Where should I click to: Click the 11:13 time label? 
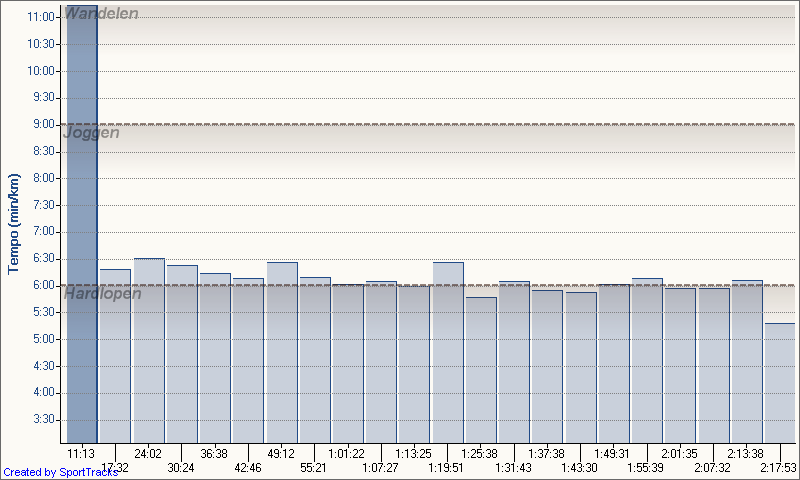[x=81, y=453]
